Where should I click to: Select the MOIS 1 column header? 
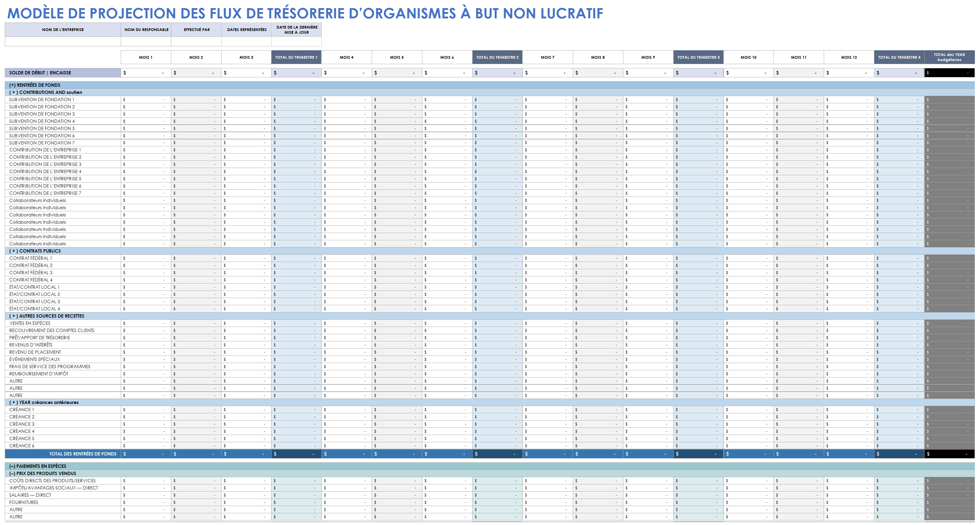point(146,57)
